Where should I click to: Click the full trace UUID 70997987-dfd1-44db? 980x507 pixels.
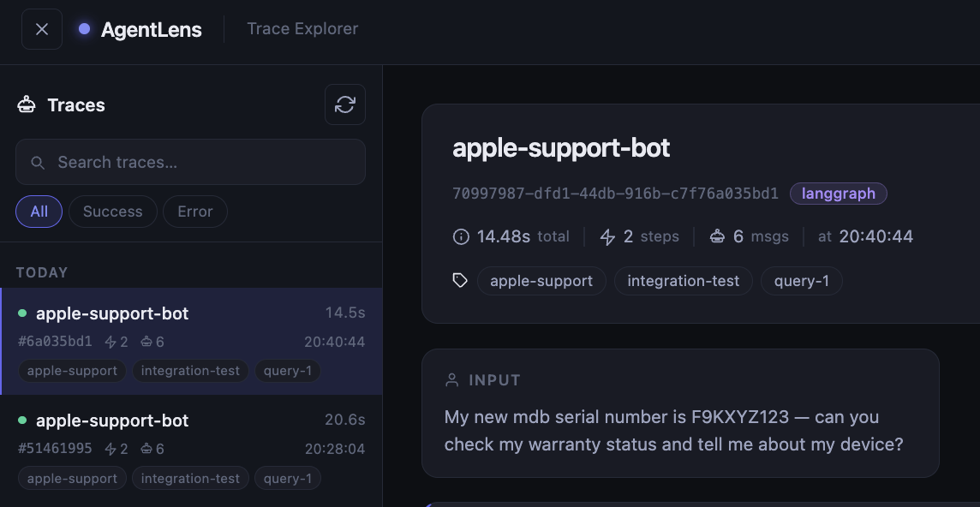[616, 194]
